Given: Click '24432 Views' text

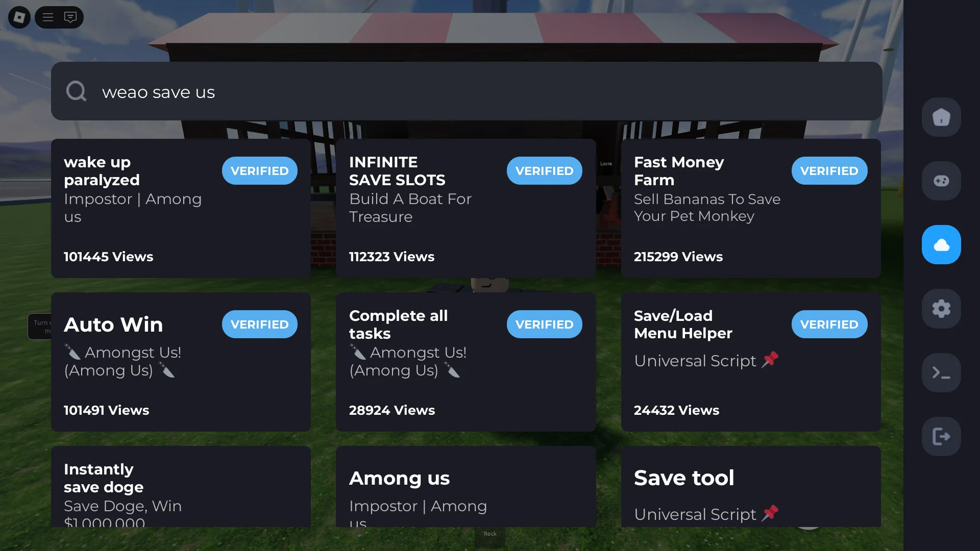Looking at the screenshot, I should coord(676,410).
